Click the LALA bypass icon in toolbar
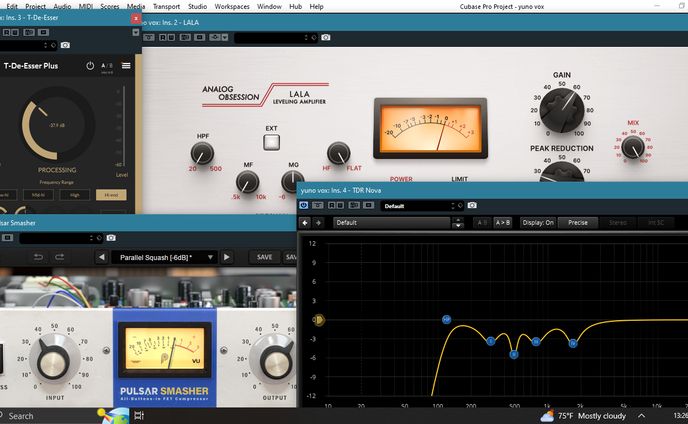 [x=149, y=38]
